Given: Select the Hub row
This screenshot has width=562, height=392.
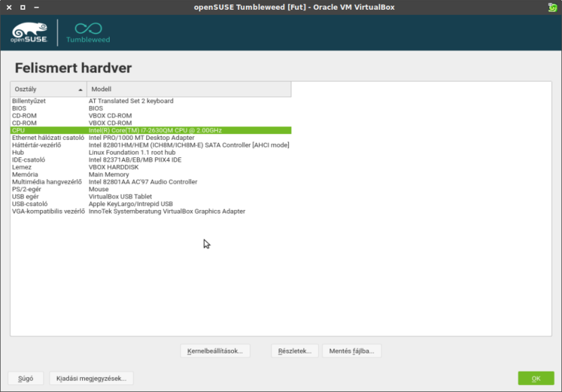Looking at the screenshot, I should 151,152.
